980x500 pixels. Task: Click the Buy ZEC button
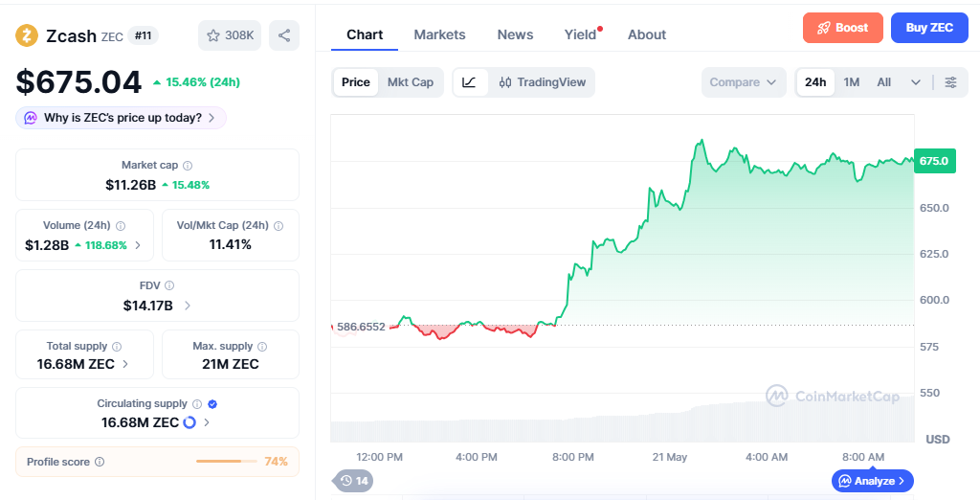pos(929,28)
